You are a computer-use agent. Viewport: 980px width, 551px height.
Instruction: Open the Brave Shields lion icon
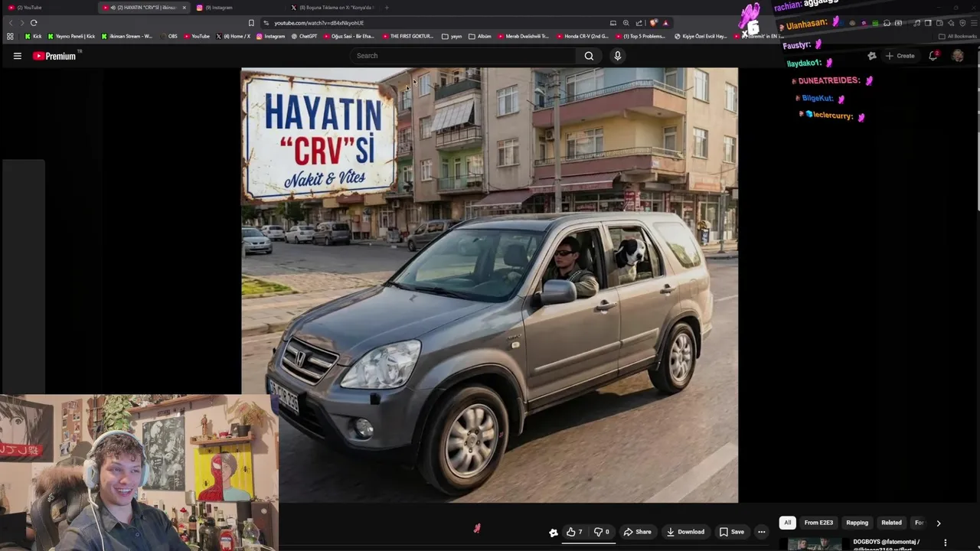click(x=653, y=23)
